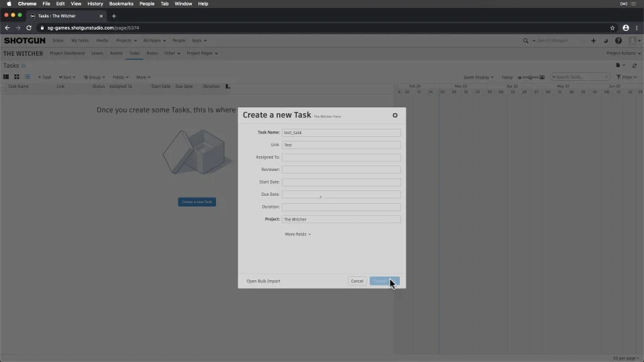Favorite the Tasks page with star

23,66
